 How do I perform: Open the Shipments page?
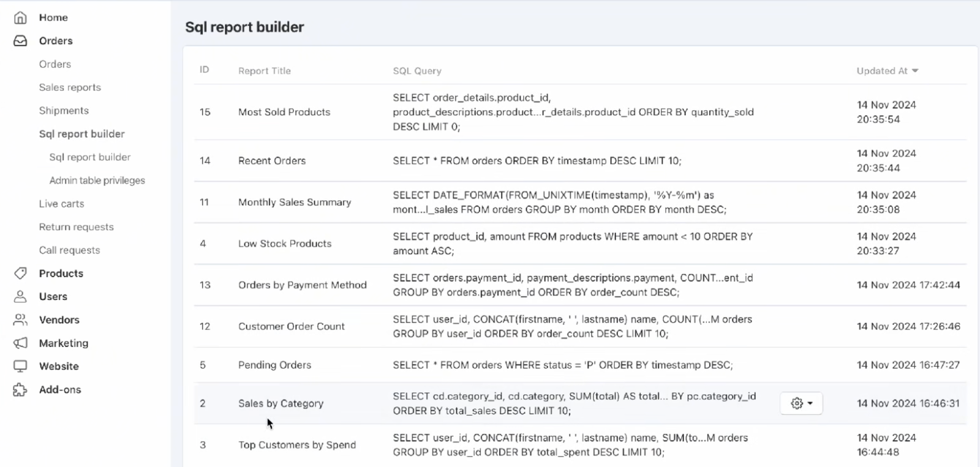point(64,111)
